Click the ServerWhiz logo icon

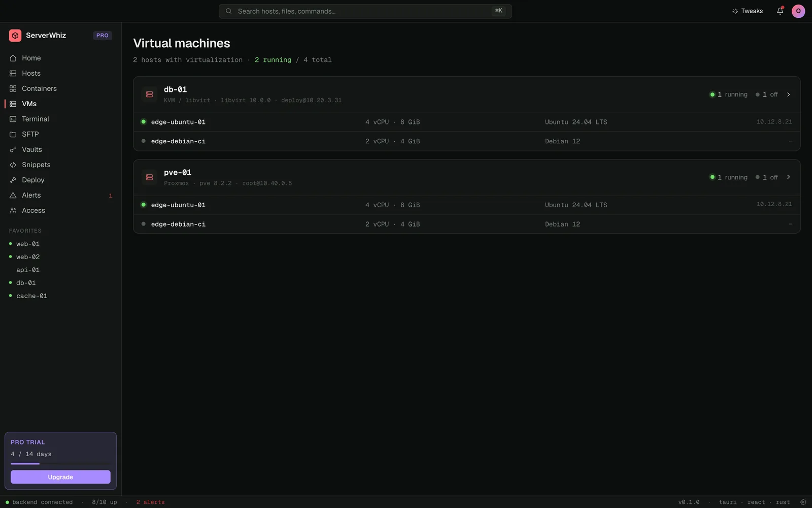tap(15, 36)
